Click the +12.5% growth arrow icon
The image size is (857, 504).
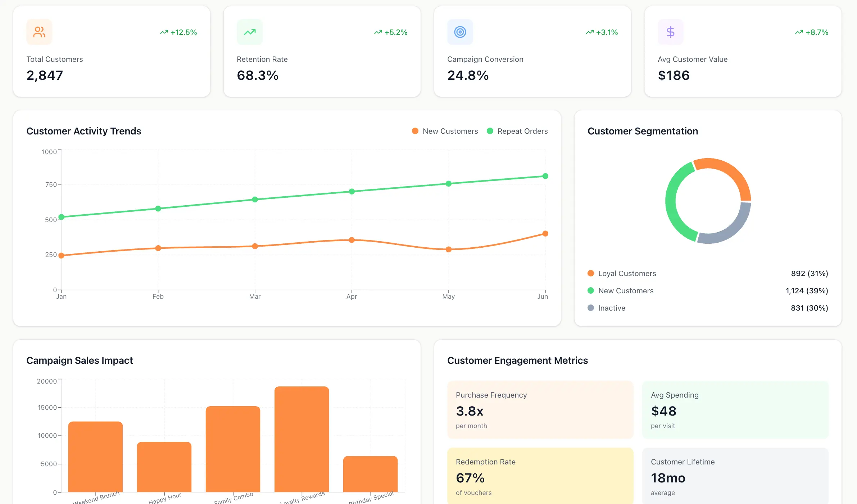pyautogui.click(x=164, y=32)
